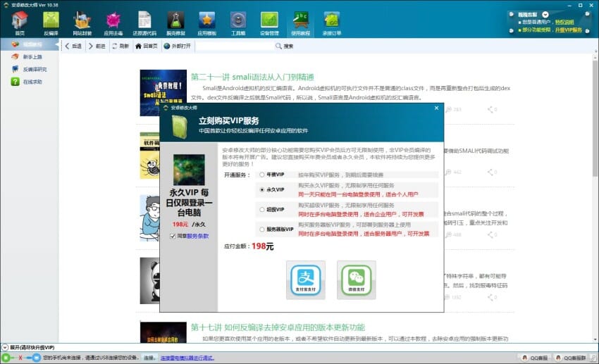
Task: Close the VIP purchase dialog
Action: coord(436,108)
